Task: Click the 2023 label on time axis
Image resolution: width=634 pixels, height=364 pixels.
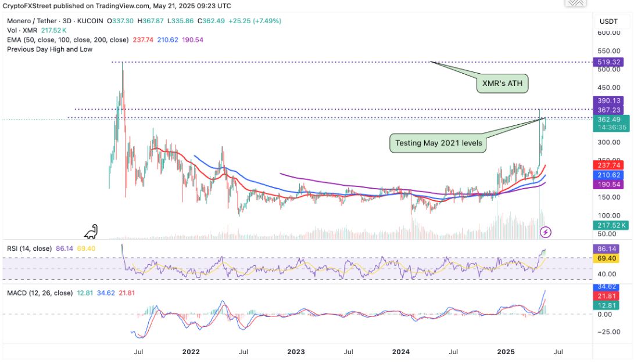Action: click(296, 352)
